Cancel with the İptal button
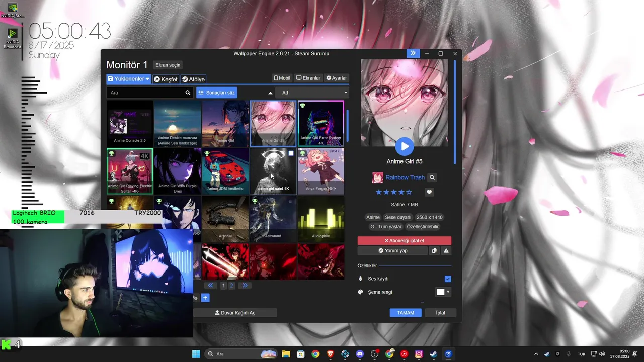 click(441, 313)
